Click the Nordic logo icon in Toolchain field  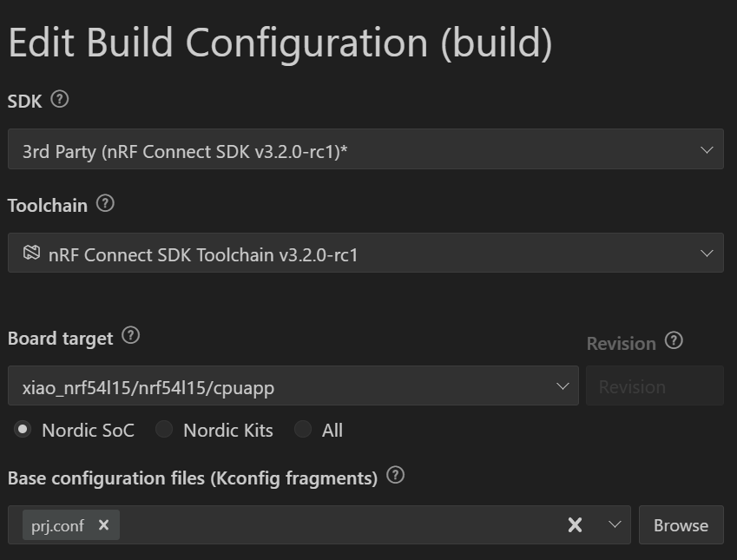click(x=31, y=254)
